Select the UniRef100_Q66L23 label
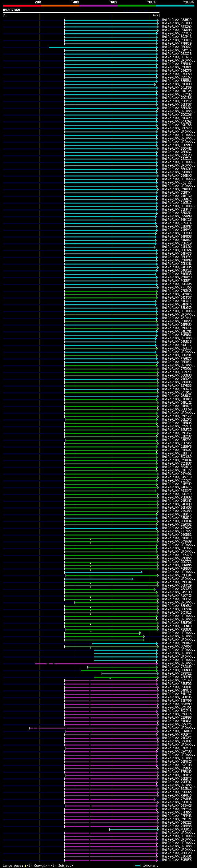The width and height of the screenshot is (197, 868). coord(177,853)
